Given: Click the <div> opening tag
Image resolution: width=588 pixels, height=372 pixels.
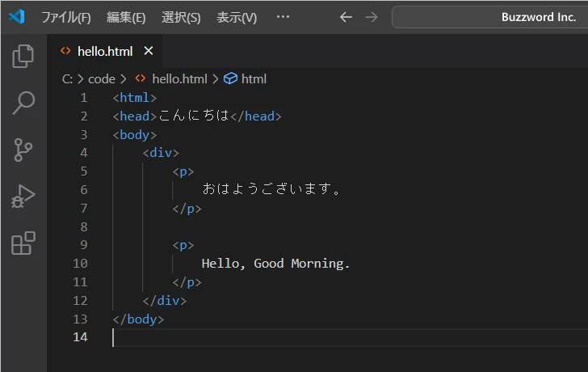Looking at the screenshot, I should (x=161, y=153).
